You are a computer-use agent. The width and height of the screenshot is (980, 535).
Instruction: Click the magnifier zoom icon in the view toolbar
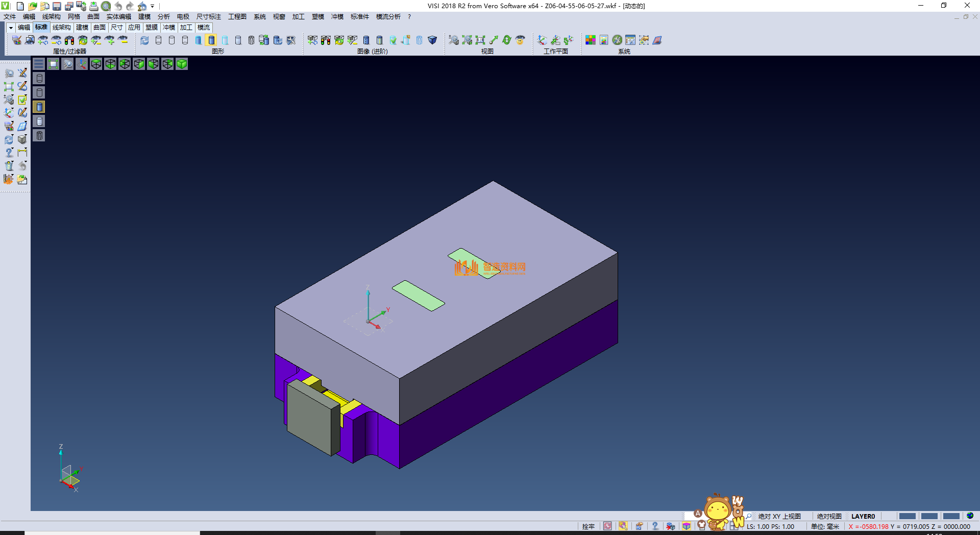tap(67, 63)
